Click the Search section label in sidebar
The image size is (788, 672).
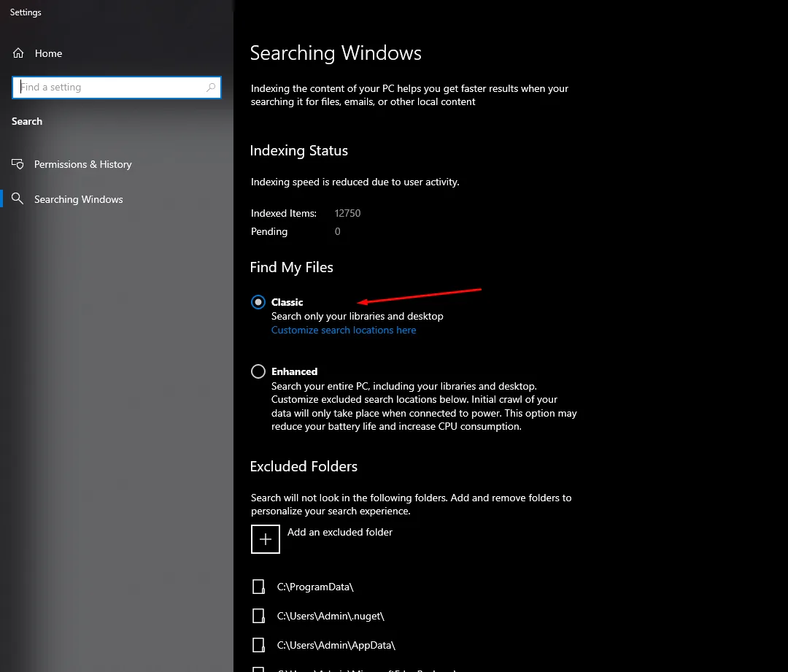[x=27, y=121]
